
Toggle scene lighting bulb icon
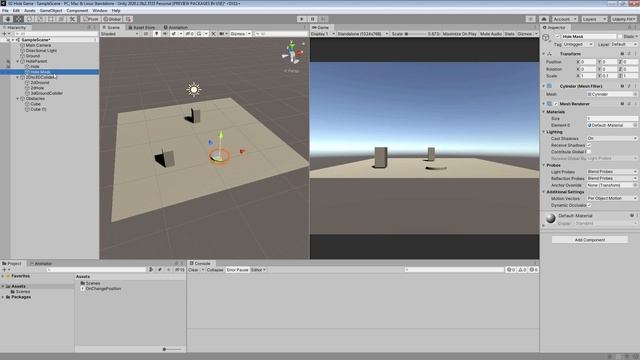[x=156, y=34]
